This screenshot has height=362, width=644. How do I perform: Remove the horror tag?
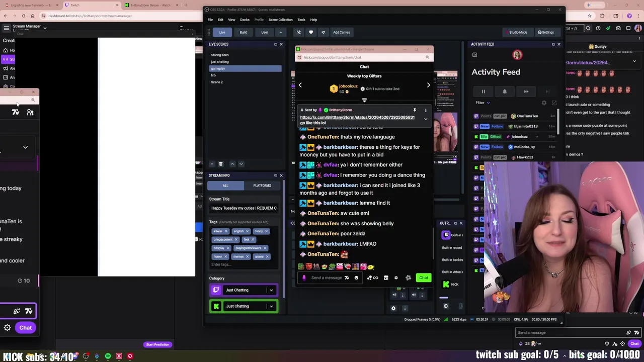click(226, 256)
